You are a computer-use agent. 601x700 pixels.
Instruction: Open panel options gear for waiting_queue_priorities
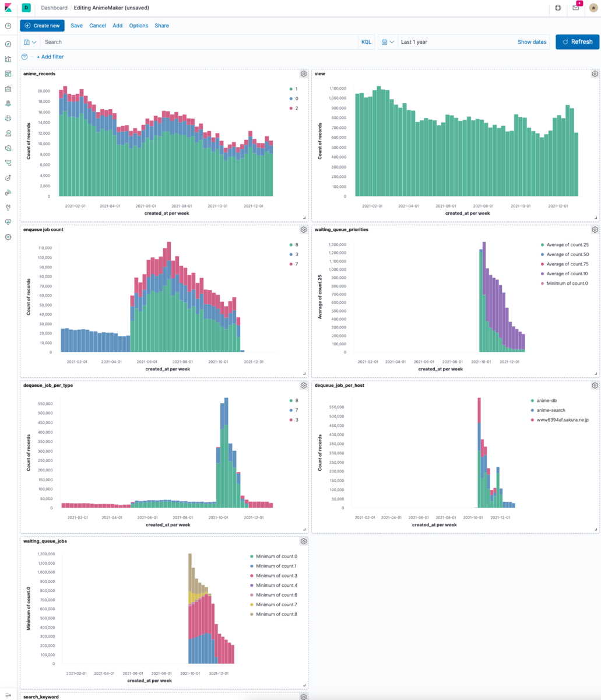pos(595,229)
